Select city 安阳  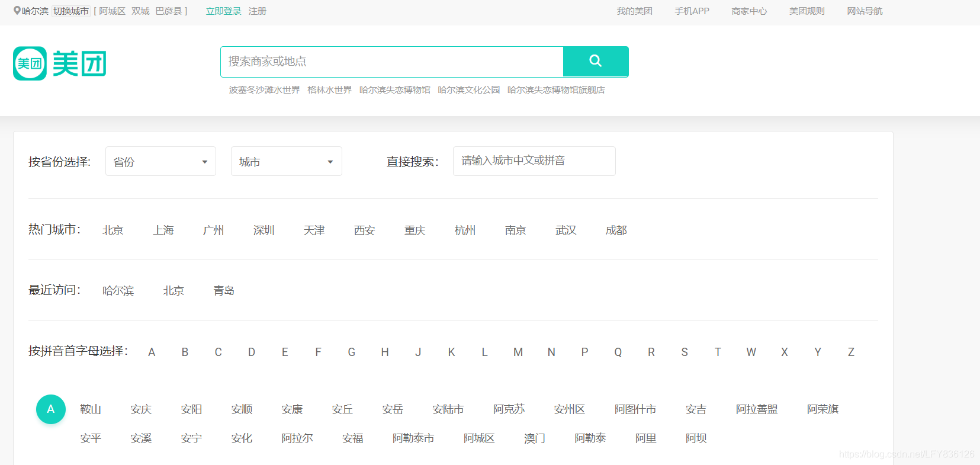(191, 409)
